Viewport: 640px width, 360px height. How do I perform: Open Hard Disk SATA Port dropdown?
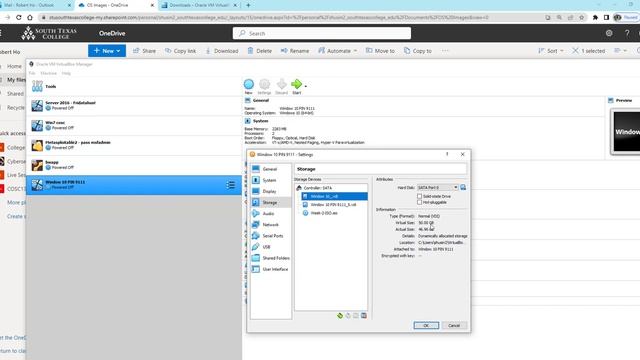(438, 187)
